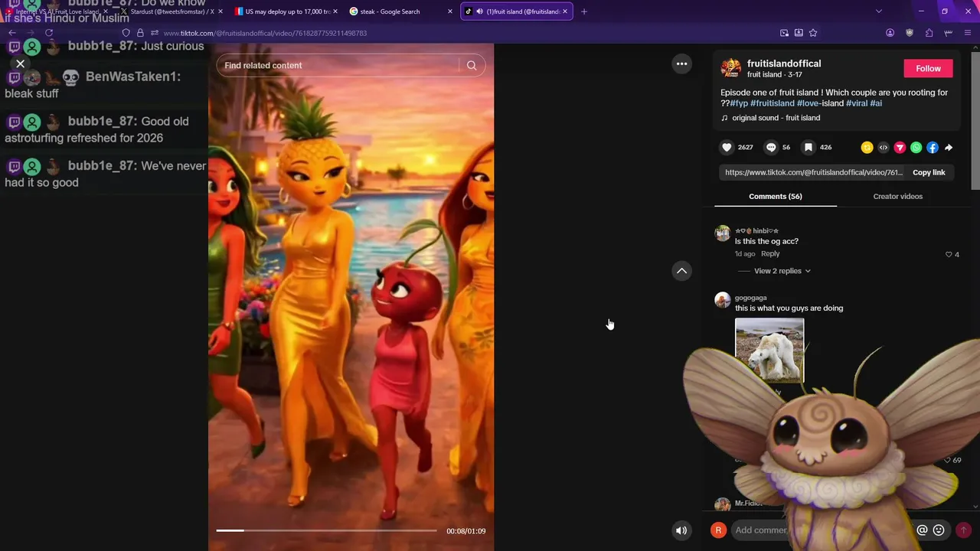980x551 pixels.
Task: Share the video via Facebook icon
Action: [932, 148]
